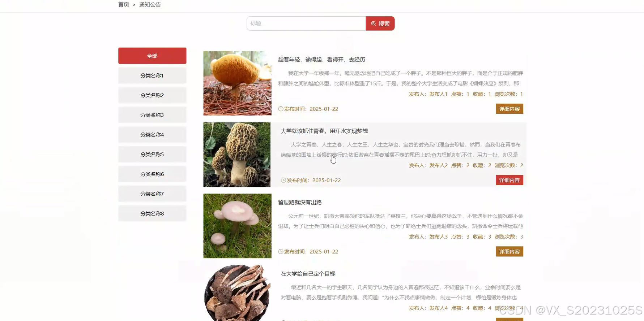Click the 通知公告 breadcrumb item
Image resolution: width=644 pixels, height=321 pixels.
150,5
